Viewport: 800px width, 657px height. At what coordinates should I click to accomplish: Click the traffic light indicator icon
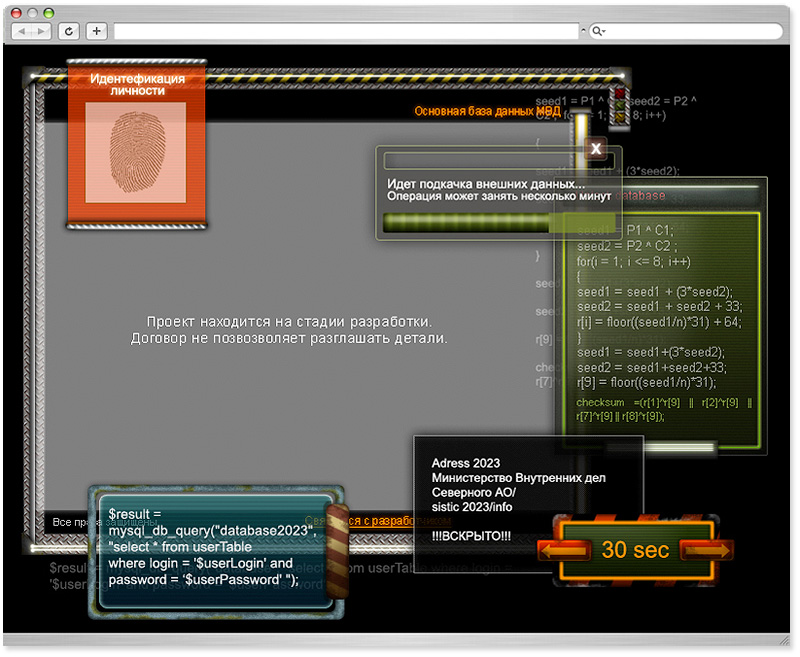(619, 106)
